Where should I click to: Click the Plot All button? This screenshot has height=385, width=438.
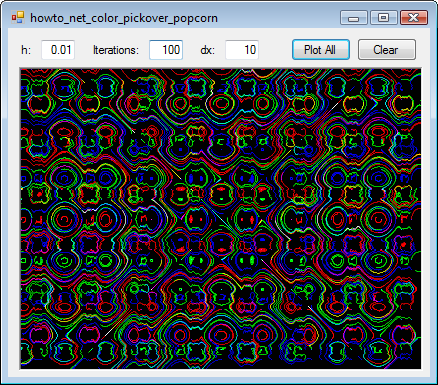pos(321,50)
